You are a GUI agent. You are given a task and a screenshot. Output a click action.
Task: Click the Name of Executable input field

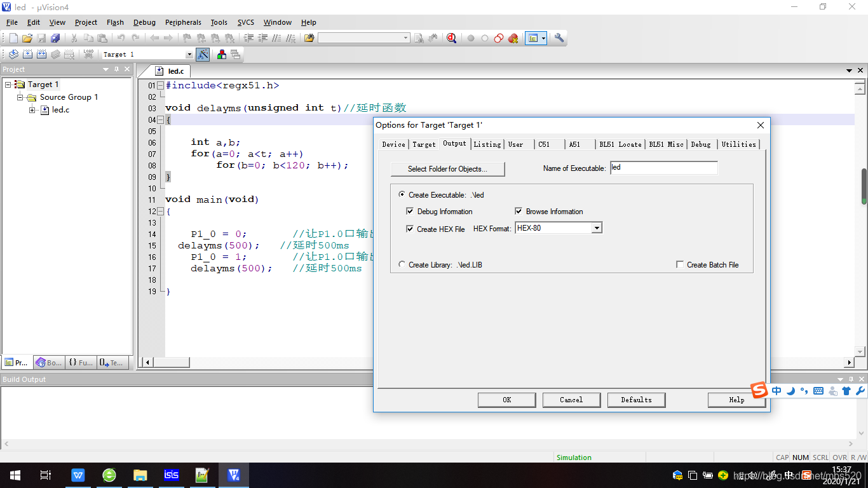663,168
